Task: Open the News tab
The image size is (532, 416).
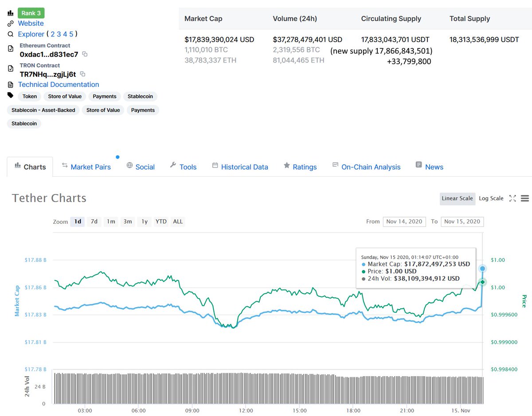Action: 429,167
